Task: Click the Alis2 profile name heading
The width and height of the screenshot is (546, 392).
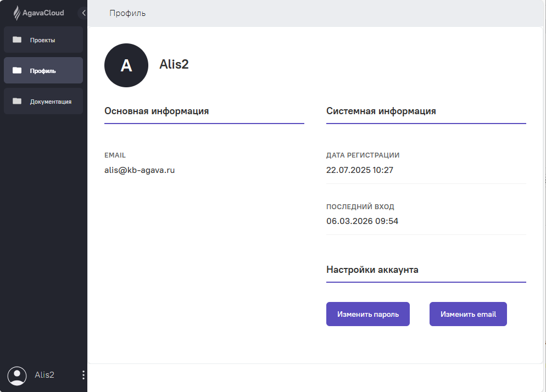Action: point(174,64)
